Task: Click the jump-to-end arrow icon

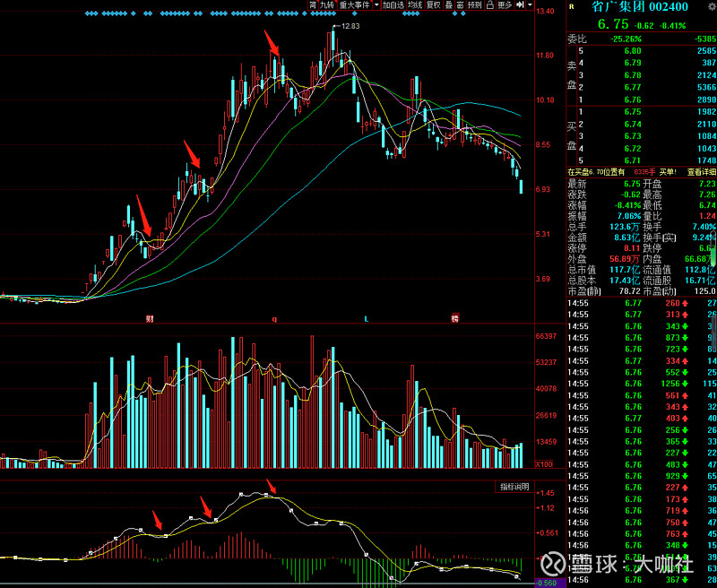Action: [520, 4]
